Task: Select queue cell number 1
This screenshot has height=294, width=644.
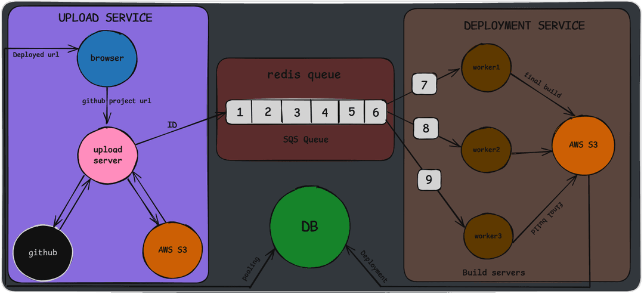Action: pos(239,112)
